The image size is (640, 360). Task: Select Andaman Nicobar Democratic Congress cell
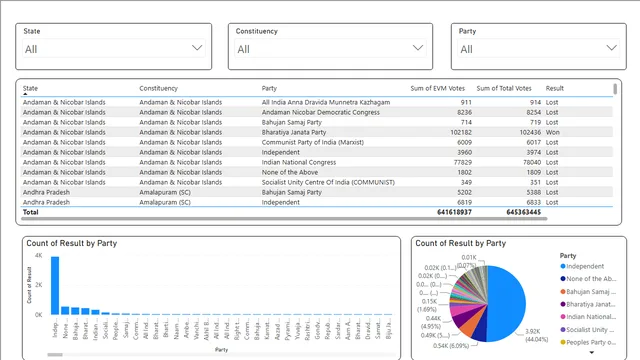[320, 112]
